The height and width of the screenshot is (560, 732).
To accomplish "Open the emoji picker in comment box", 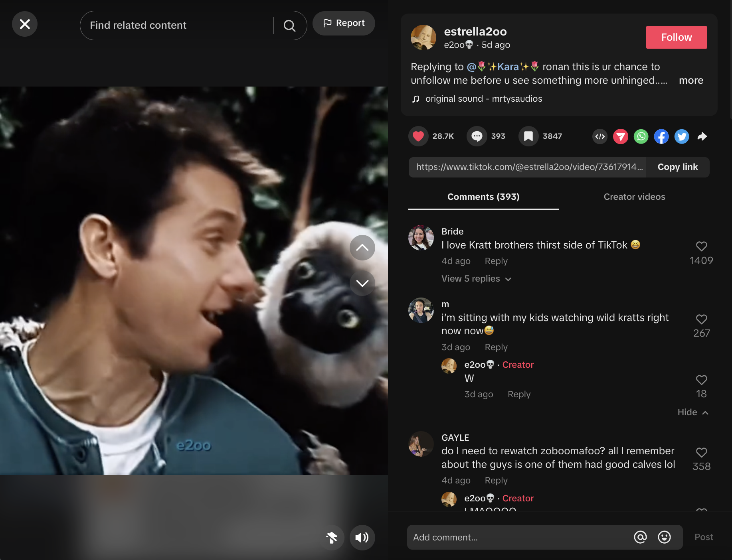I will pos(664,537).
